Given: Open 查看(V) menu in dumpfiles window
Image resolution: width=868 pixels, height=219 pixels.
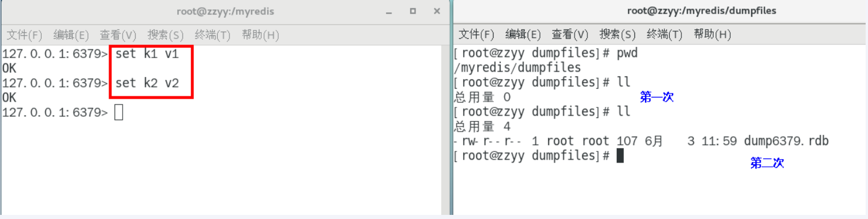Looking at the screenshot, I should tap(570, 34).
